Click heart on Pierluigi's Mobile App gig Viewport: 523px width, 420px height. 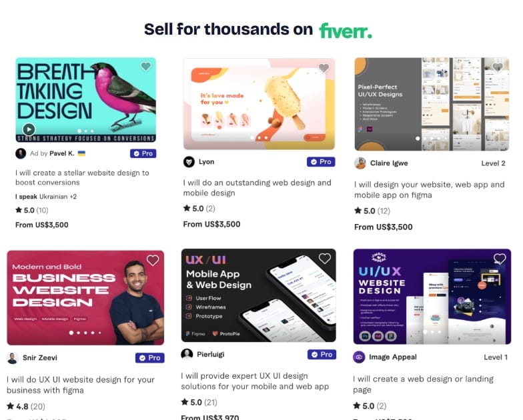[x=324, y=259]
